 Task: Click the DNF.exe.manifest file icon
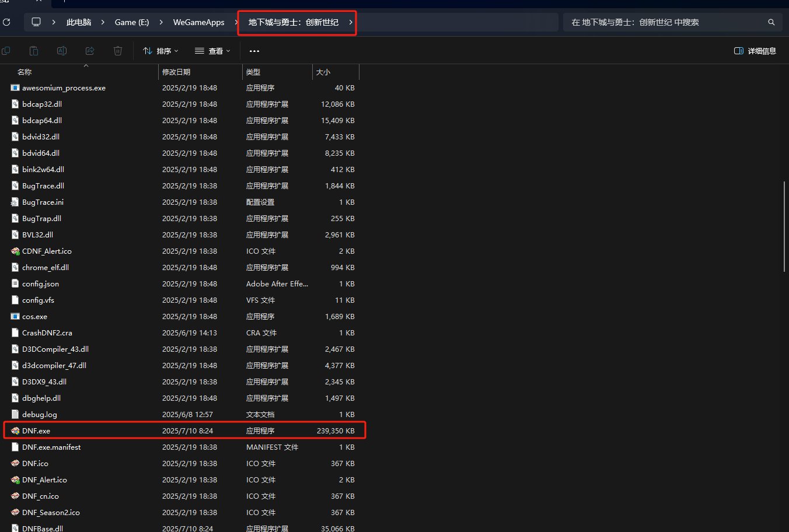[15, 447]
